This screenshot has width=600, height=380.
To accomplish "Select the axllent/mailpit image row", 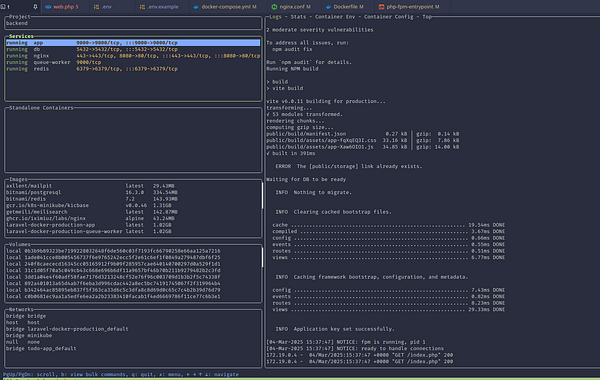I will 133,186.
